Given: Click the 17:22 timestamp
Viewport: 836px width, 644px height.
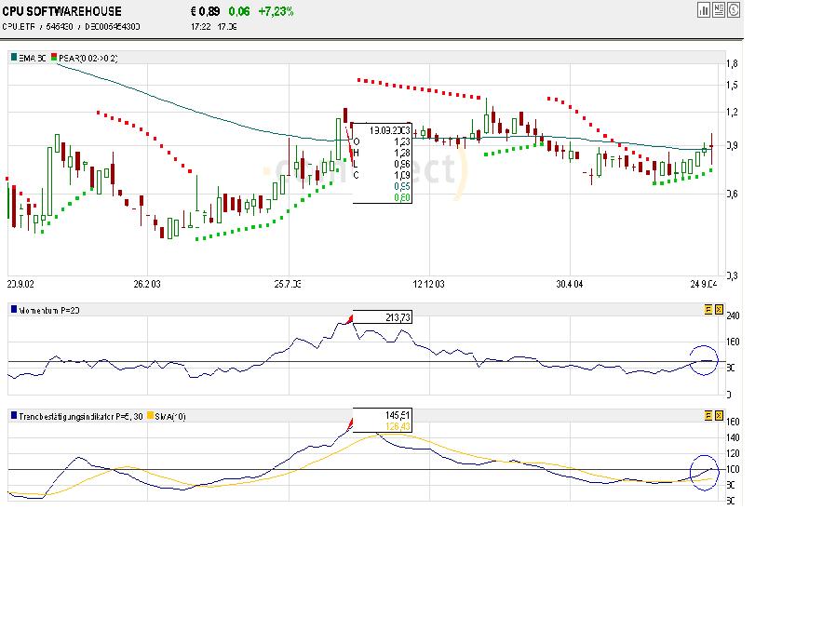Looking at the screenshot, I should click(200, 26).
